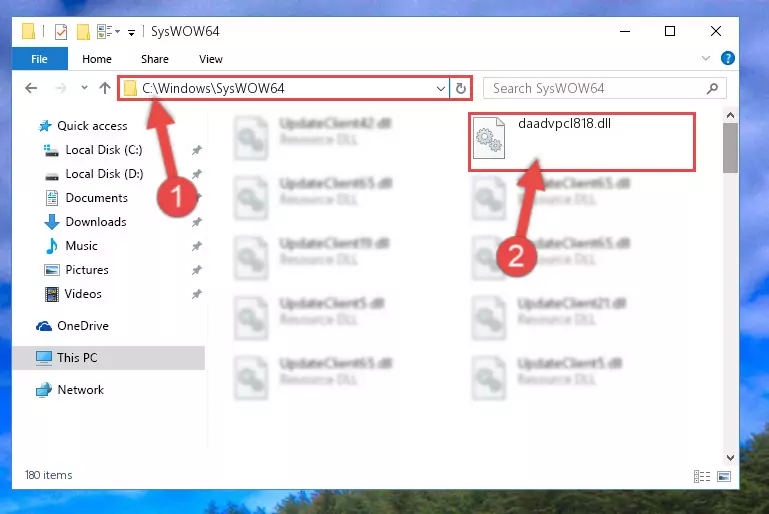Image resolution: width=769 pixels, height=514 pixels.
Task: Go back with the left arrow button
Action: click(31, 88)
